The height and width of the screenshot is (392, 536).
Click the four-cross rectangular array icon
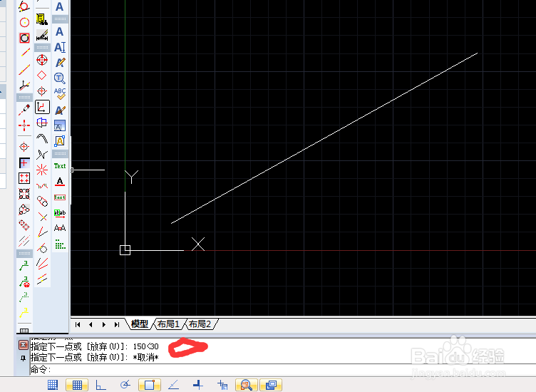pos(24,178)
